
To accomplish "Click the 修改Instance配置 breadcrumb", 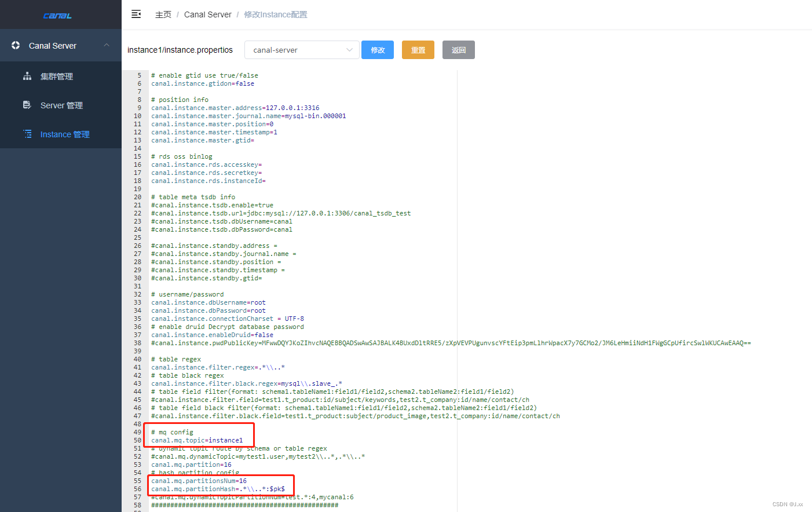I will 276,14.
